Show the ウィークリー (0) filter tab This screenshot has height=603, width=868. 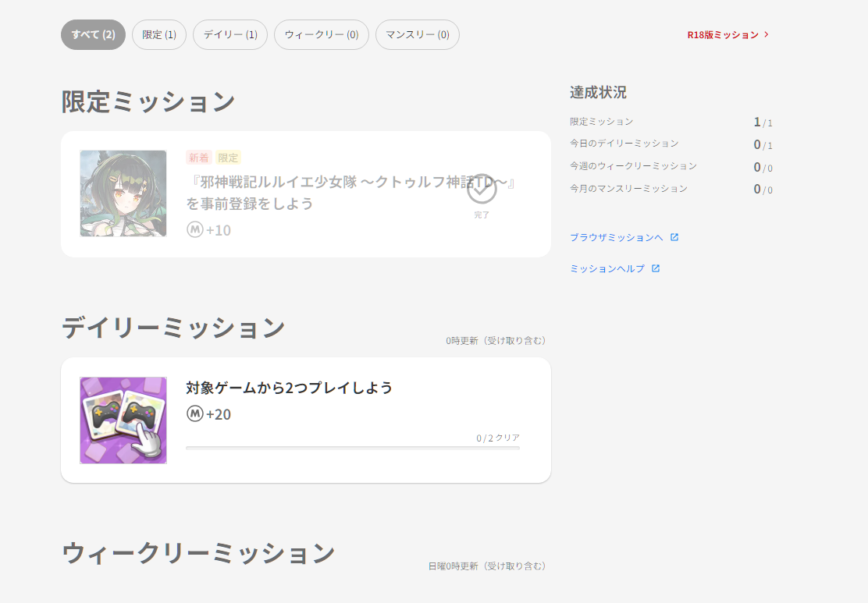tap(321, 34)
